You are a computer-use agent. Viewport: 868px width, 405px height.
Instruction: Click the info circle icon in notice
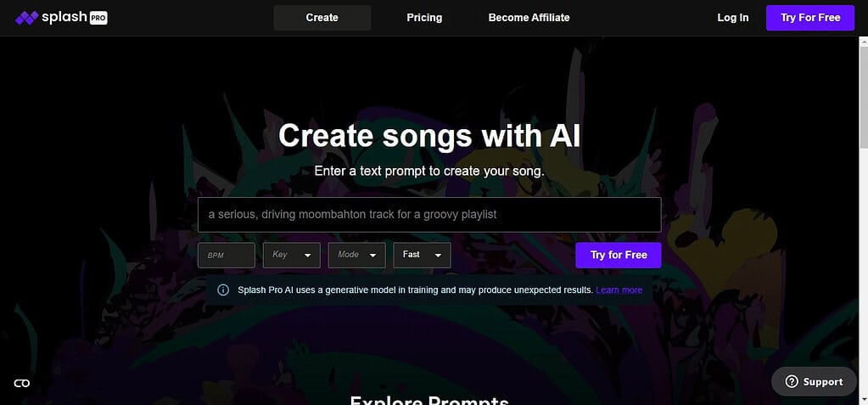pos(223,290)
